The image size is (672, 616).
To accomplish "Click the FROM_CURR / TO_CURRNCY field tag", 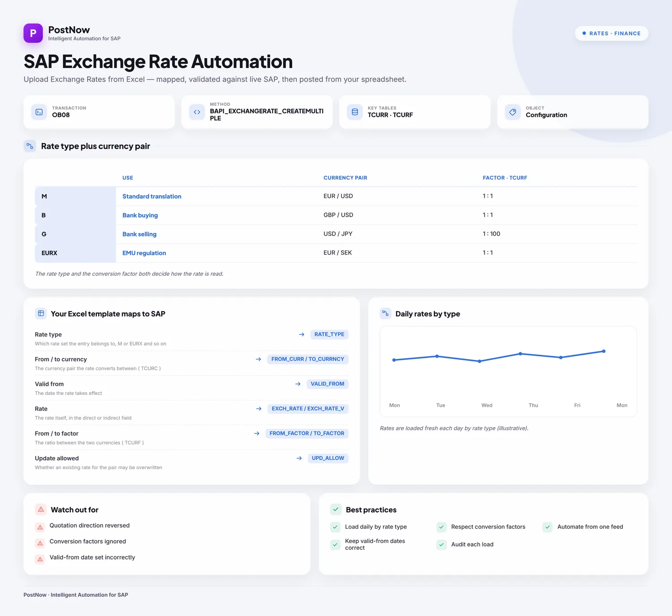I will pos(308,359).
